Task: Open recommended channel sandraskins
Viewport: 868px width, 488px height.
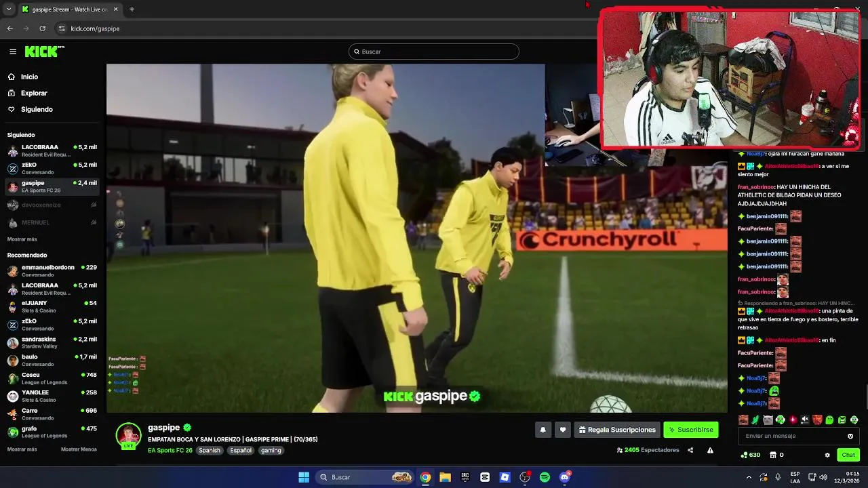Action: tap(53, 342)
